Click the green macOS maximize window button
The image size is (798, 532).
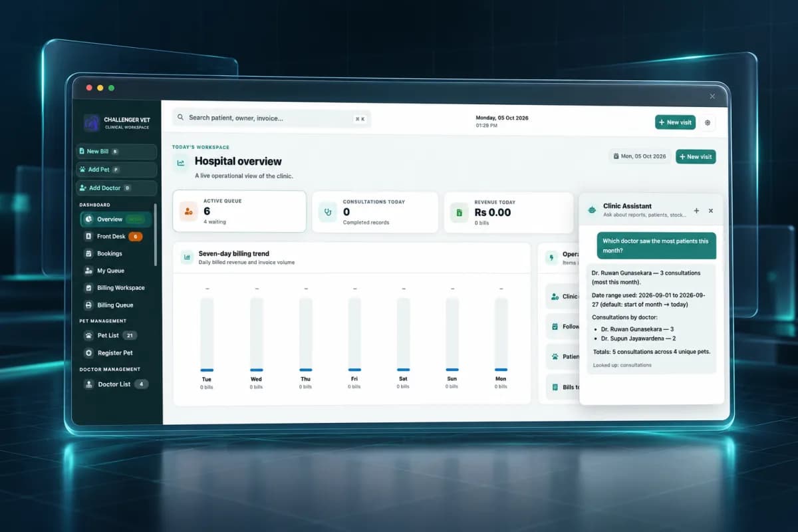111,88
